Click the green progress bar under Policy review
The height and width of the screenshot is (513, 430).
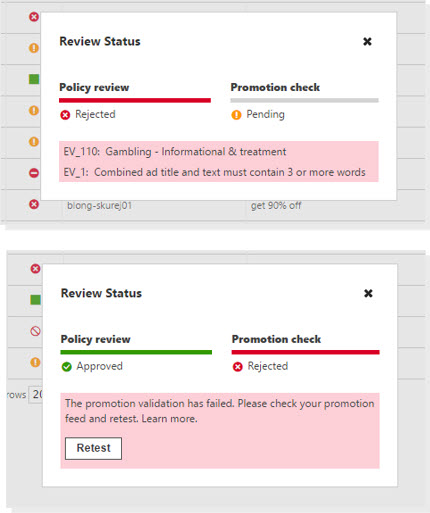136,352
